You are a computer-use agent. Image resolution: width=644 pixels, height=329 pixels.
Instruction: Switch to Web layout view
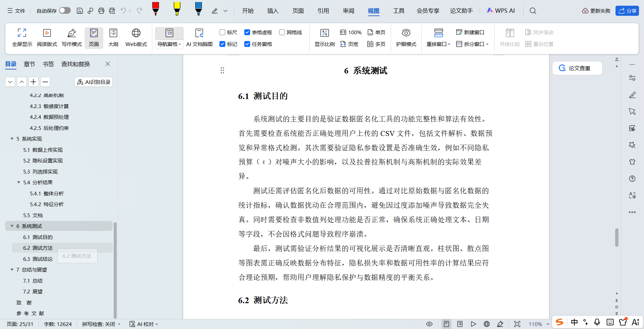coord(136,37)
